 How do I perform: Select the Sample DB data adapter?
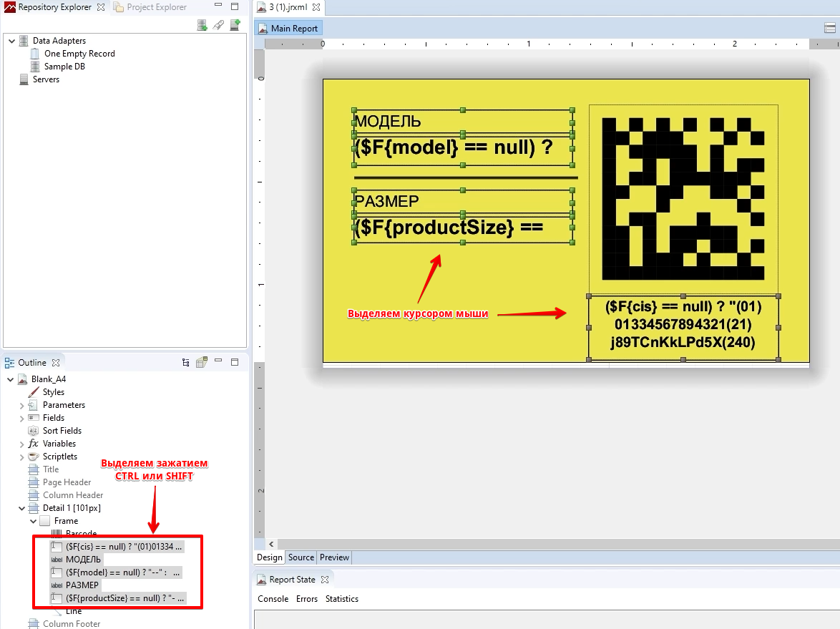64,67
